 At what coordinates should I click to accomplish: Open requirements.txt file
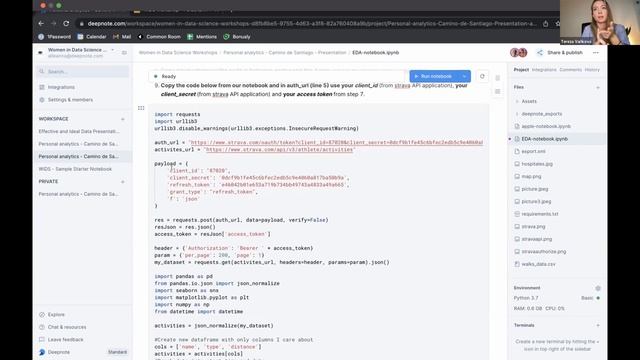pyautogui.click(x=540, y=214)
